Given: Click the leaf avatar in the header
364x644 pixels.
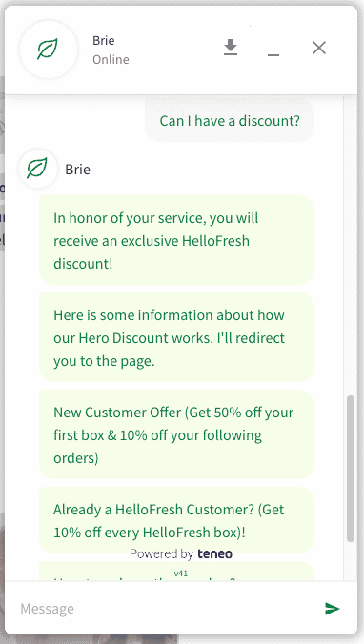Looking at the screenshot, I should (x=48, y=50).
